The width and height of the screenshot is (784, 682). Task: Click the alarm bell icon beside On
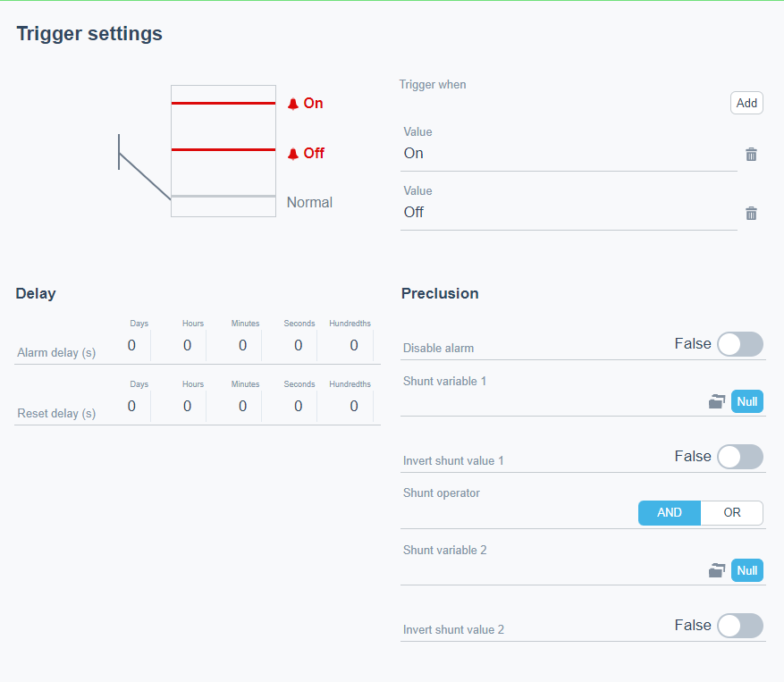(x=291, y=103)
